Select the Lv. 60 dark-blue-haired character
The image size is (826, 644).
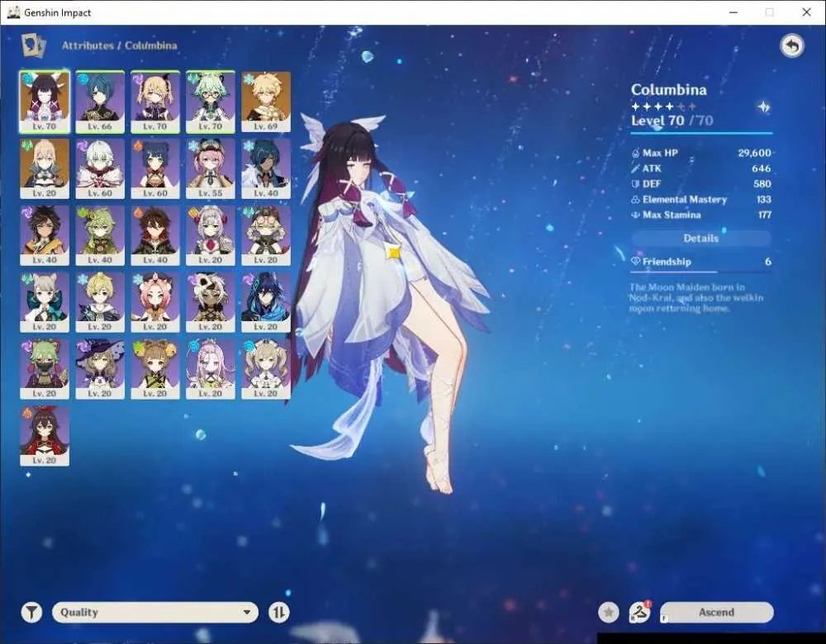click(155, 168)
